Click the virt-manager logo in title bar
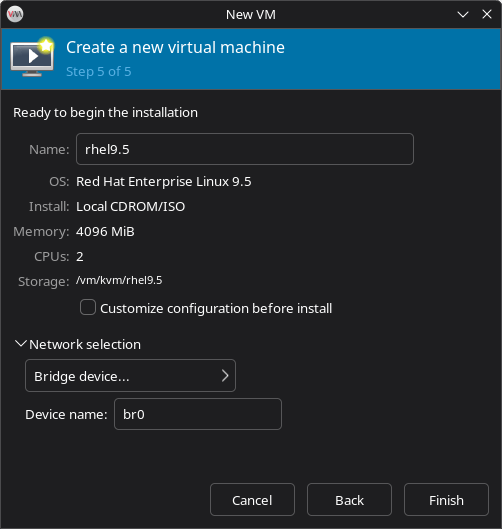This screenshot has width=502, height=529. coord(15,14)
